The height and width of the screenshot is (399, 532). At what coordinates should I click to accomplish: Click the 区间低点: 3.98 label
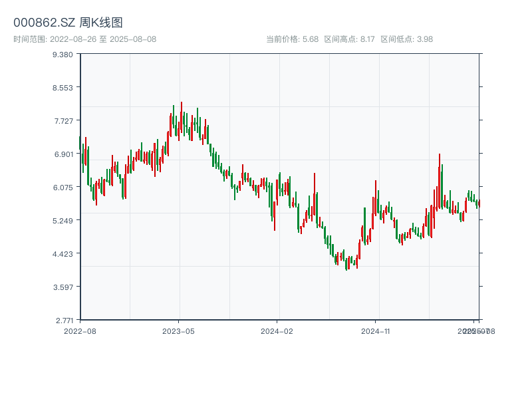pyautogui.click(x=406, y=39)
